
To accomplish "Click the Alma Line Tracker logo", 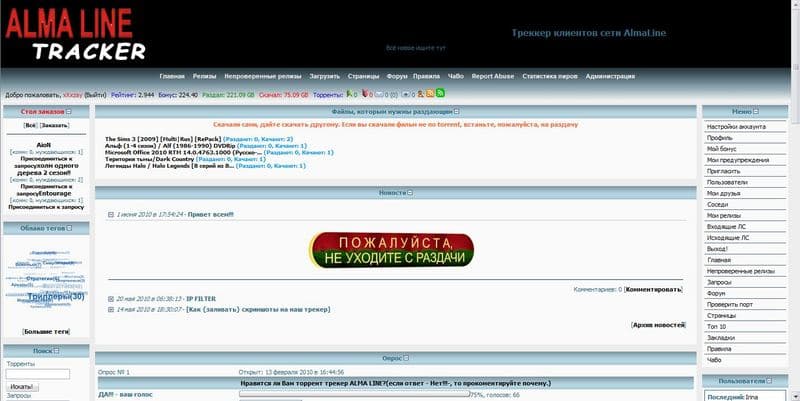I will tap(75, 35).
